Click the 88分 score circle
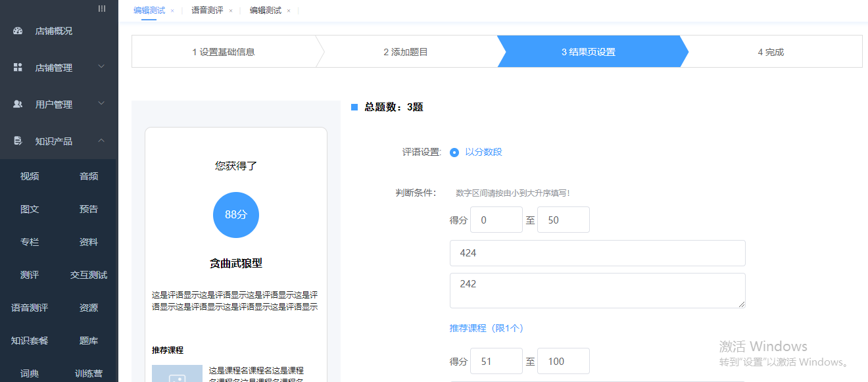868x382 pixels. click(x=236, y=215)
